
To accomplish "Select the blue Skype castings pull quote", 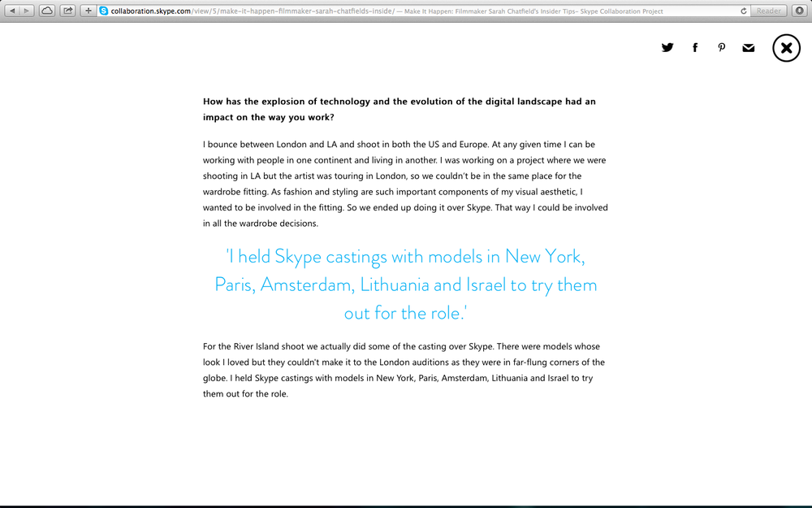I will point(405,284).
